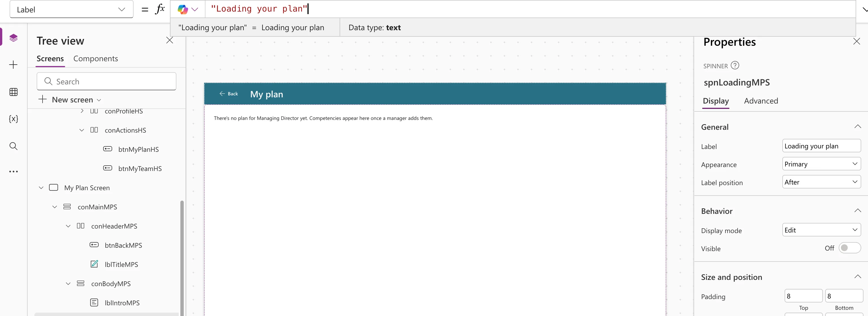Open the more options ellipsis in sidebar
868x316 pixels.
tap(14, 172)
